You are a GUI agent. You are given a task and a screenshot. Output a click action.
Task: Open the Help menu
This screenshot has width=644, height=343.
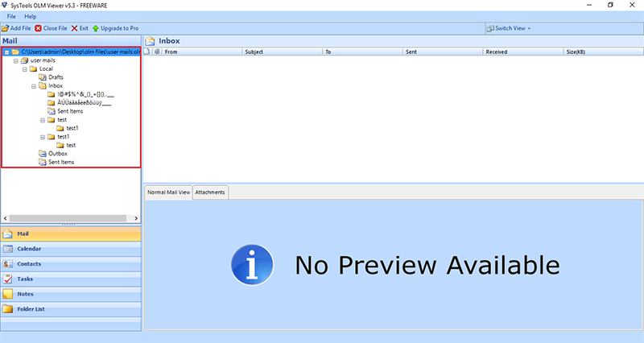pos(31,16)
